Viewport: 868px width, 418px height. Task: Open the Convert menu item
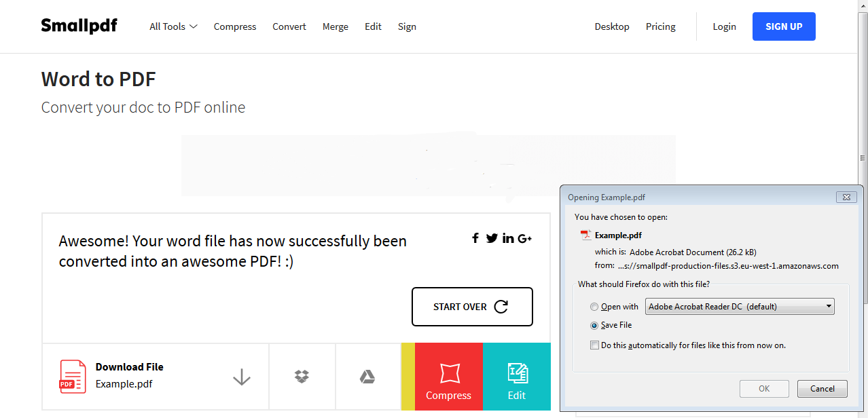coord(289,26)
